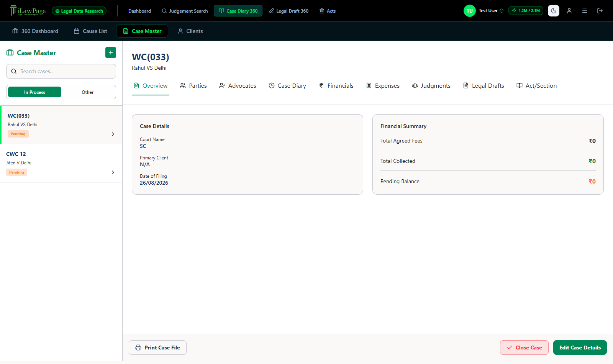Focus the Search cases field
This screenshot has height=364, width=613.
(x=61, y=71)
